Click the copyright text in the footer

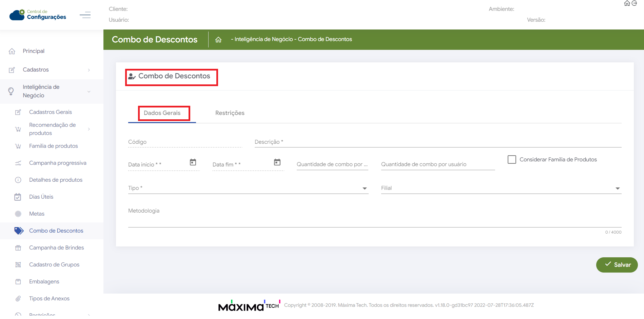[409, 305]
